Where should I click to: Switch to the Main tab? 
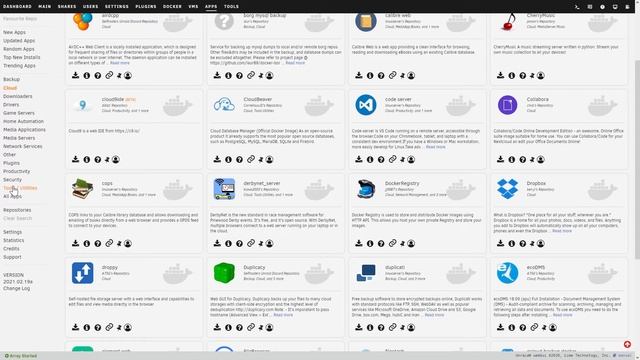44,7
